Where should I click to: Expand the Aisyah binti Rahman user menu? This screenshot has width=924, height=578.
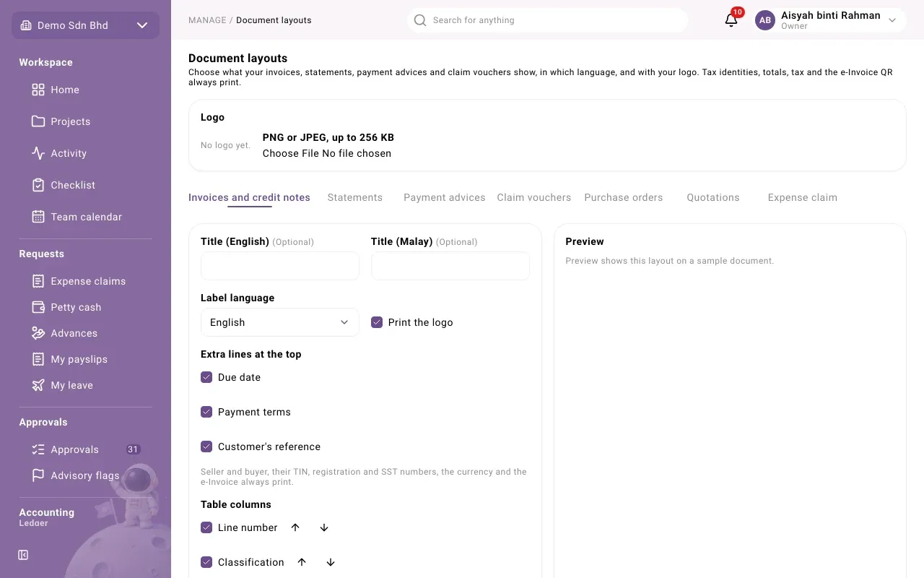tap(830, 20)
